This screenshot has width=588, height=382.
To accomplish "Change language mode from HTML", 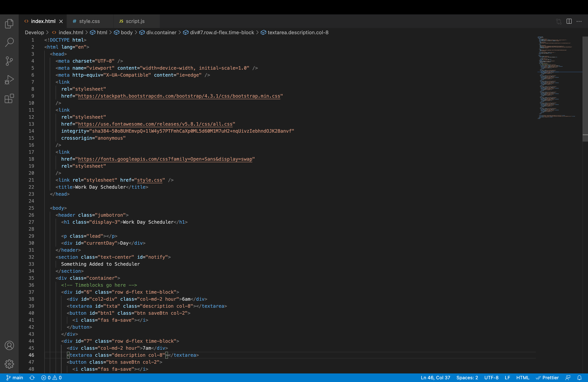I will tap(522, 378).
